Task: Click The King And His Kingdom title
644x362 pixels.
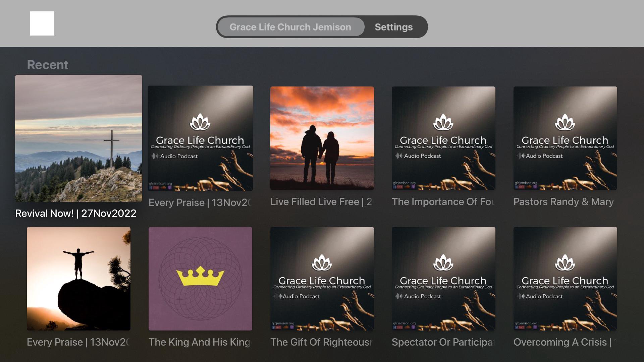Action: tap(200, 342)
